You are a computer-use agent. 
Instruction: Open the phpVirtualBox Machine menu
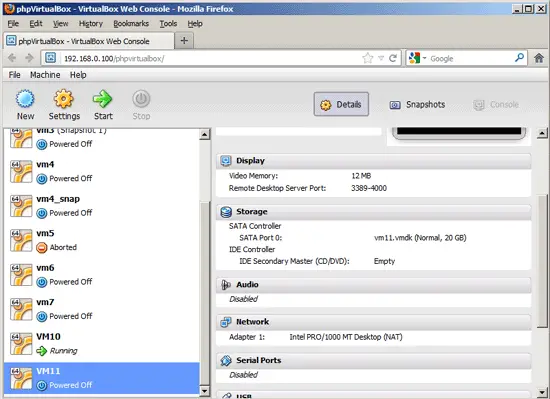point(45,75)
